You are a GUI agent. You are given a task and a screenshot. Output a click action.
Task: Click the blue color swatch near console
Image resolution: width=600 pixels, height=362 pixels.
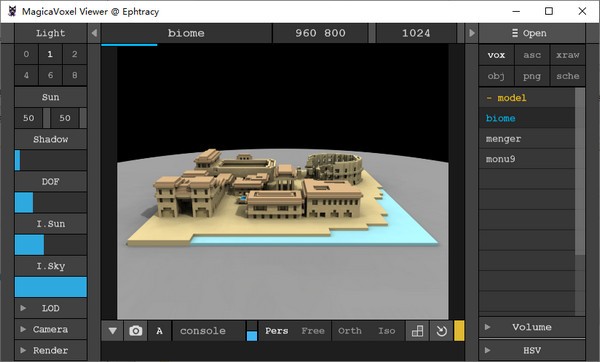tap(252, 336)
